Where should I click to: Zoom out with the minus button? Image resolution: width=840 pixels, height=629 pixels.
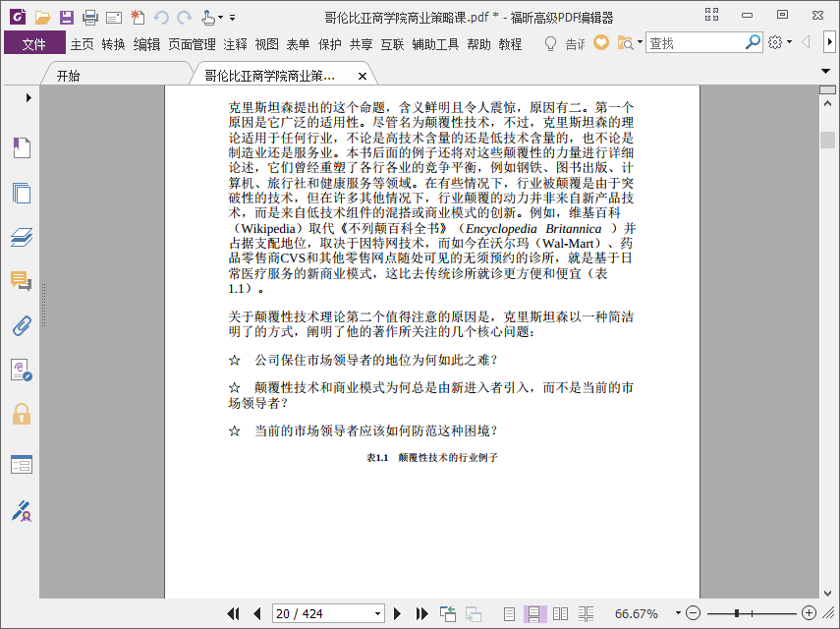tap(694, 613)
